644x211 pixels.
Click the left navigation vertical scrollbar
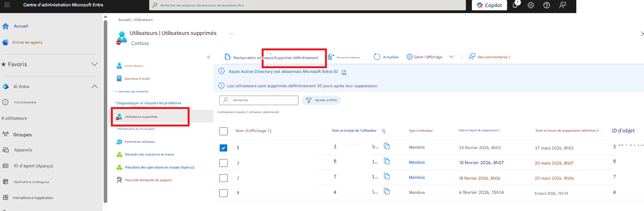tap(105, 111)
